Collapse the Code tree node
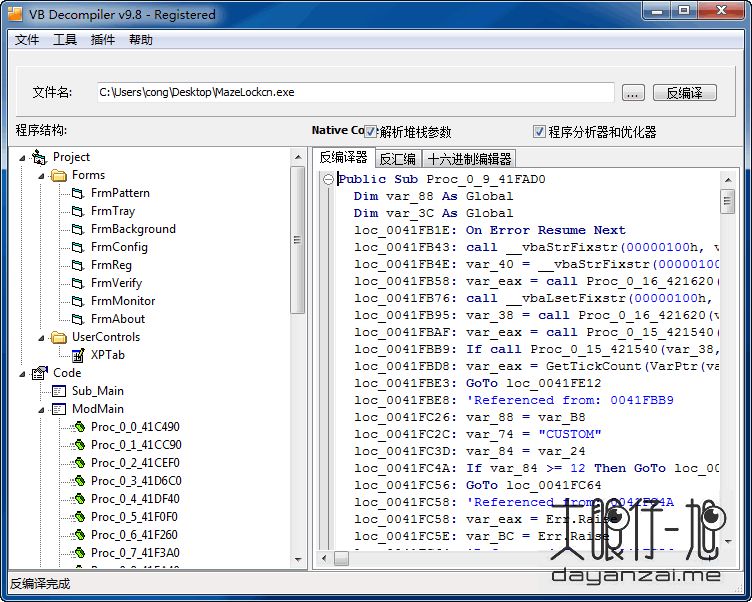The image size is (752, 602). 22,374
